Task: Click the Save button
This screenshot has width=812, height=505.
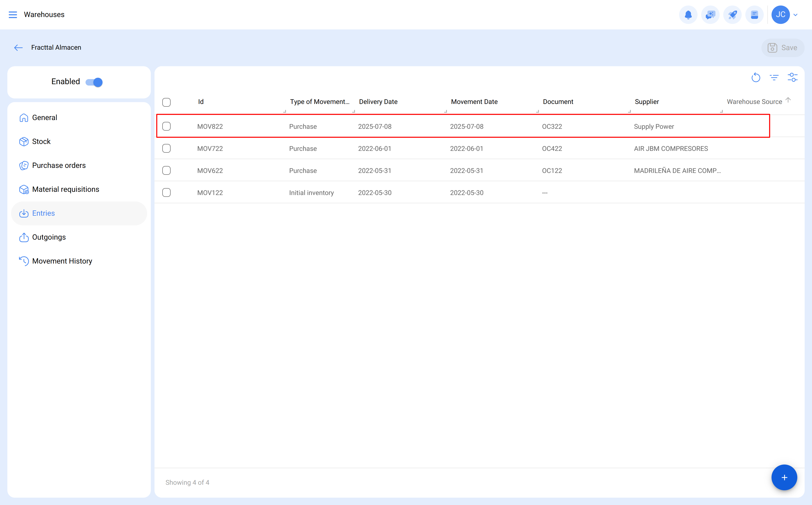Action: click(x=783, y=48)
